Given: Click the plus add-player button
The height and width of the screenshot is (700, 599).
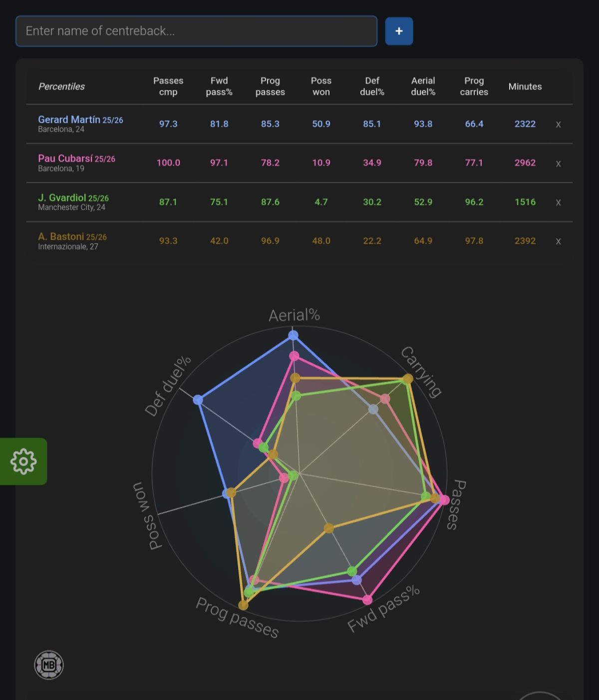Looking at the screenshot, I should pos(399,31).
